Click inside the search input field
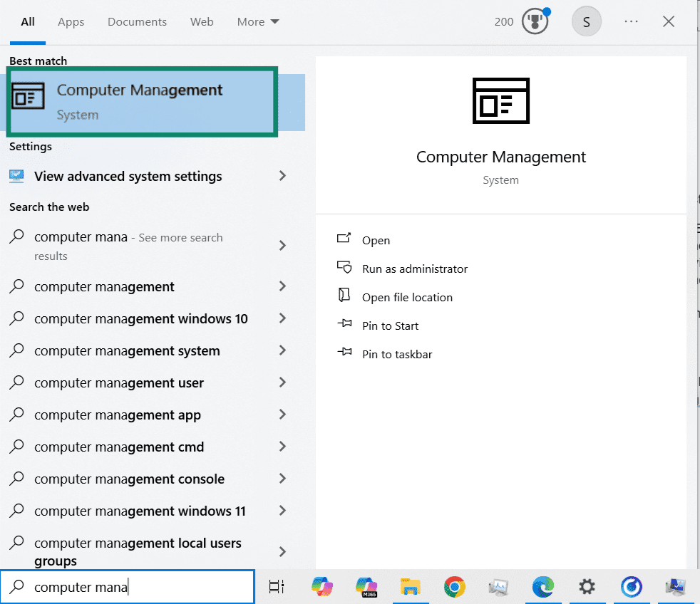This screenshot has width=700, height=604. tap(128, 586)
